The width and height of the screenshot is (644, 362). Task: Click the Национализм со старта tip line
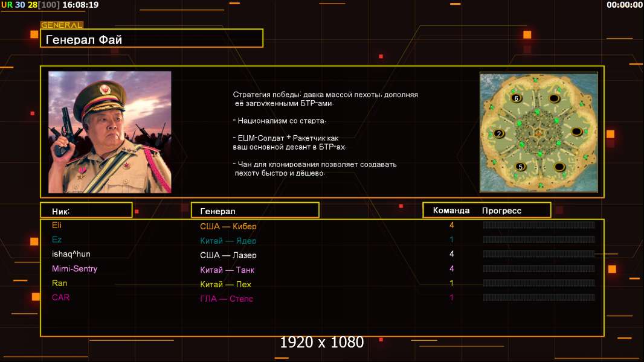(279, 121)
